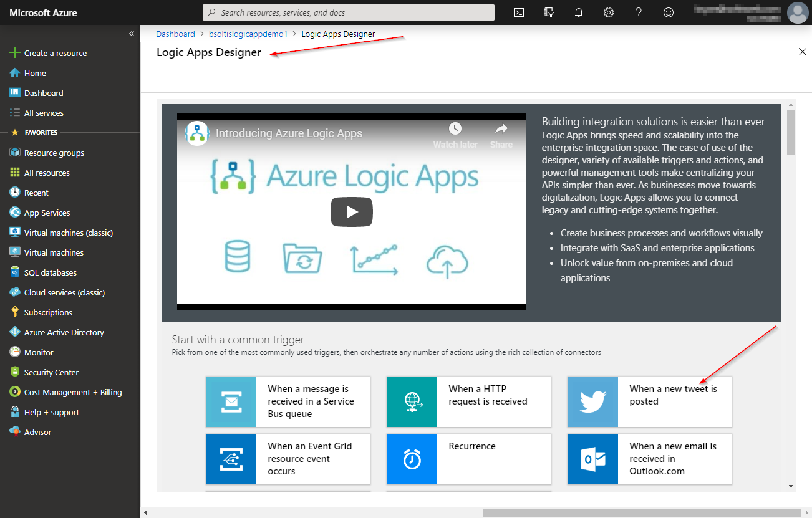Open the bsoltislogicappdemo1 breadcrumb link

pyautogui.click(x=248, y=34)
